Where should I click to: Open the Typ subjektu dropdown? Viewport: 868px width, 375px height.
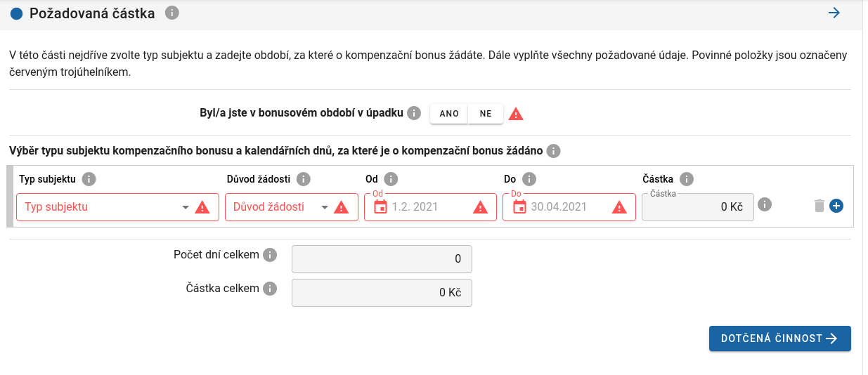(x=103, y=207)
